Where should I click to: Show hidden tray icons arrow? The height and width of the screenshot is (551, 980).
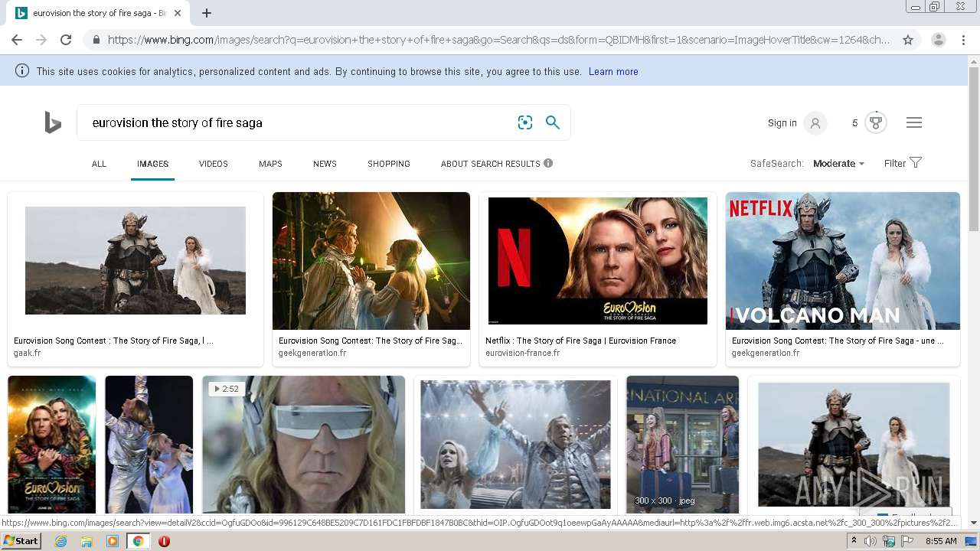tap(854, 541)
